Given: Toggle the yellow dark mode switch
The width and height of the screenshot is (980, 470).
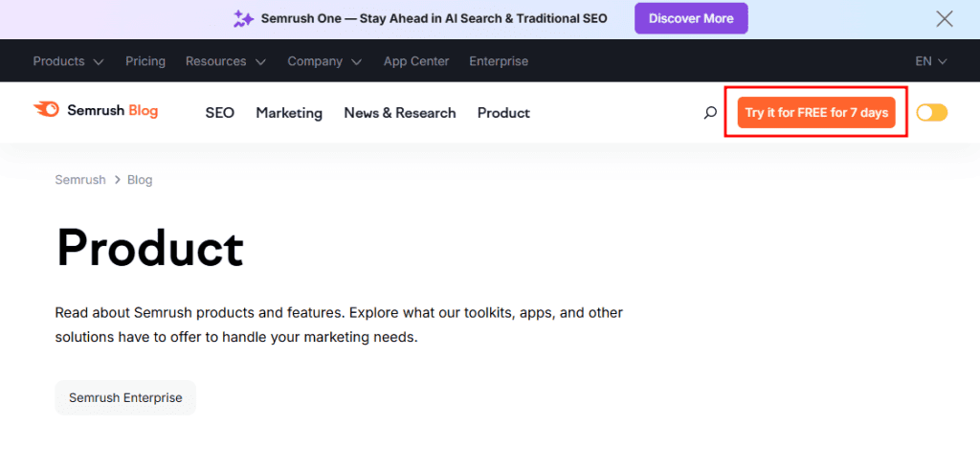Looking at the screenshot, I should click(x=932, y=113).
